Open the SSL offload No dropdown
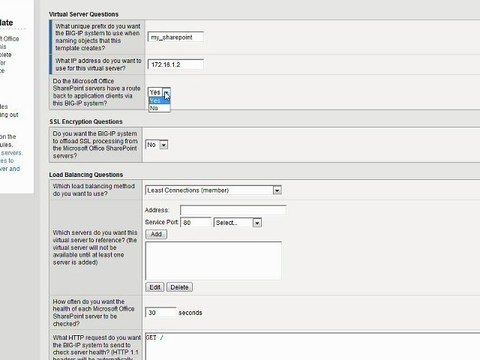This screenshot has width=480, height=360. pos(157,145)
